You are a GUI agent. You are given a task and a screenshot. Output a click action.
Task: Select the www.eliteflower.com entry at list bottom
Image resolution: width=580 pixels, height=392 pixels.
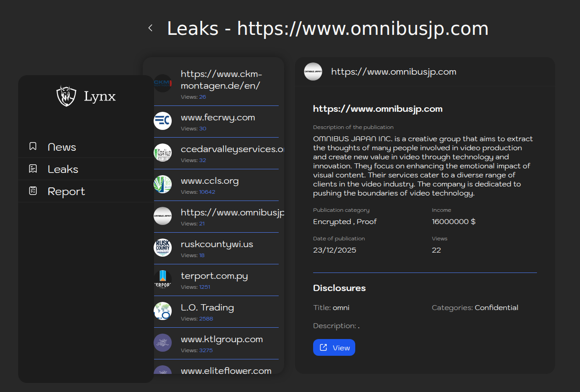tap(226, 370)
